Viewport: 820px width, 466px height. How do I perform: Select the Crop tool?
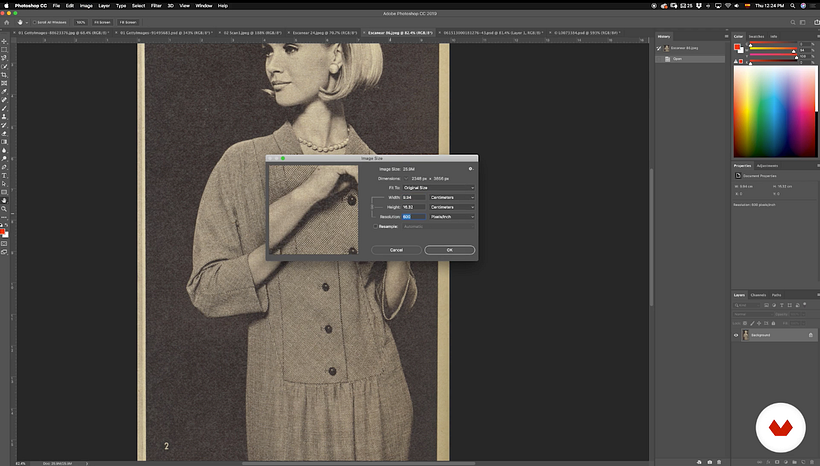(4, 75)
